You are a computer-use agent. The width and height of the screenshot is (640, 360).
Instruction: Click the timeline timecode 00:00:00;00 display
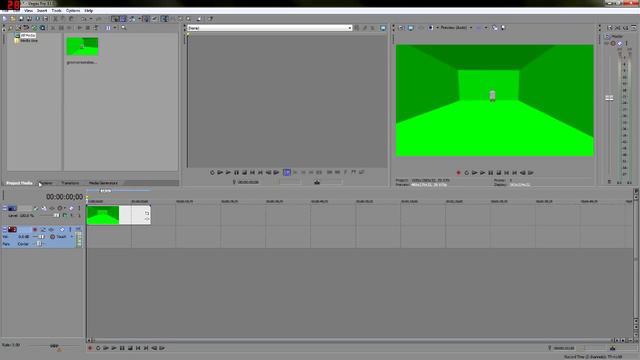click(x=64, y=197)
